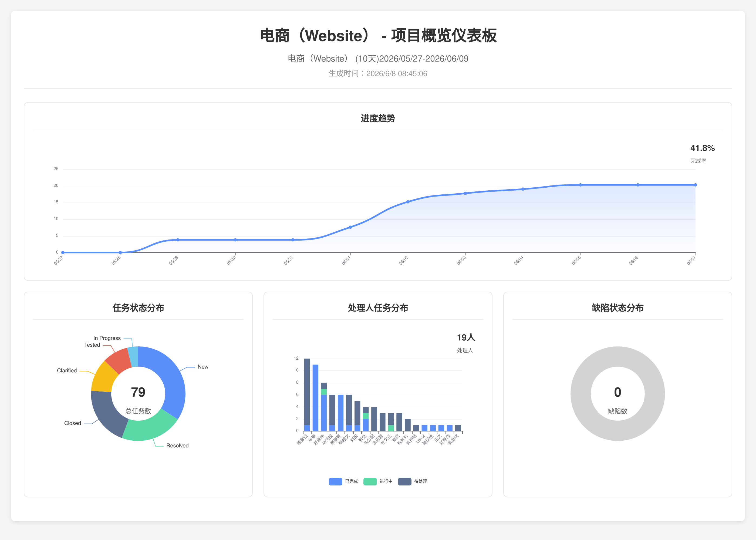Click the '41.8%' completion rate value
756x540 pixels.
point(703,148)
